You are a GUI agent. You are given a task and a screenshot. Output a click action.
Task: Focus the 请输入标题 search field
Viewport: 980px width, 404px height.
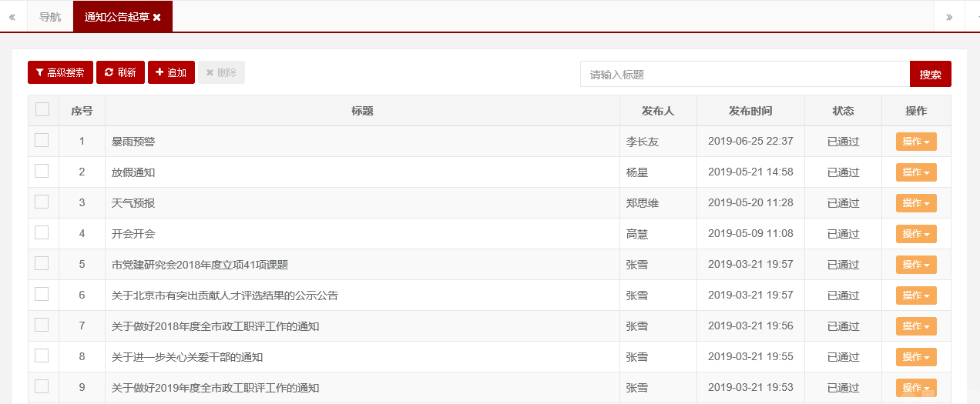coord(745,74)
